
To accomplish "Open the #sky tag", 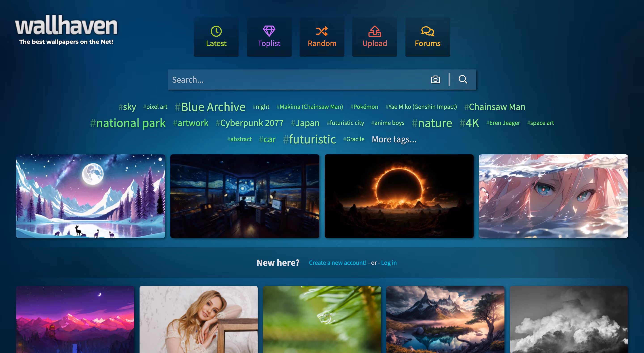I will coord(127,107).
